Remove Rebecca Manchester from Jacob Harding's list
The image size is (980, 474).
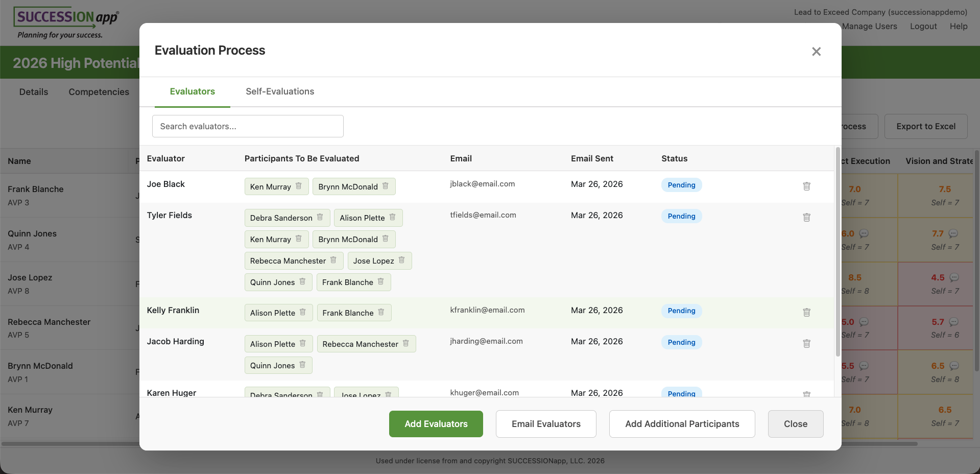tap(406, 343)
